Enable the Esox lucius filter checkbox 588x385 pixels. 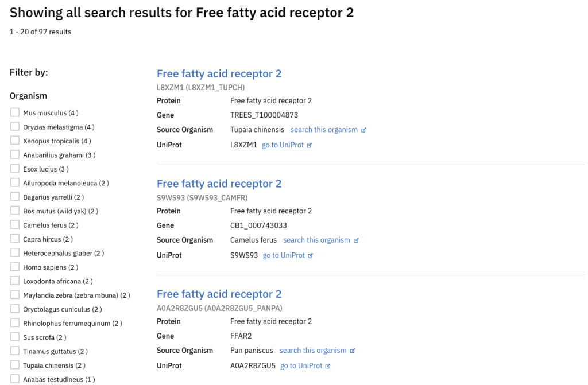pos(15,169)
